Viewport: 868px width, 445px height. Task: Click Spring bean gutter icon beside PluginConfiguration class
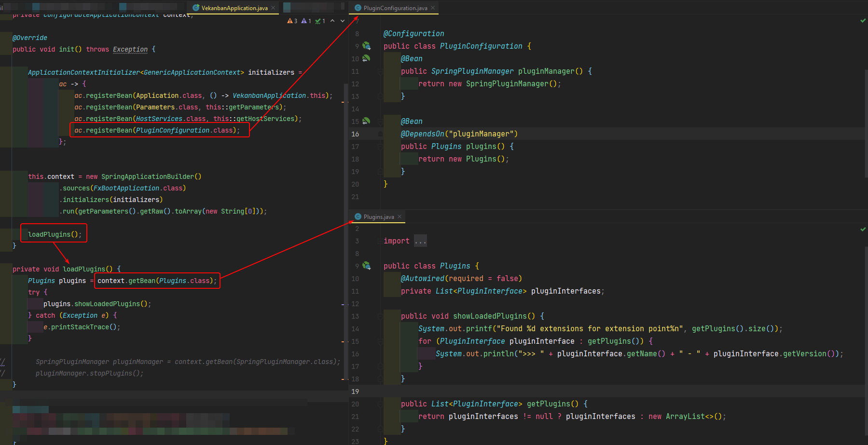(x=367, y=46)
